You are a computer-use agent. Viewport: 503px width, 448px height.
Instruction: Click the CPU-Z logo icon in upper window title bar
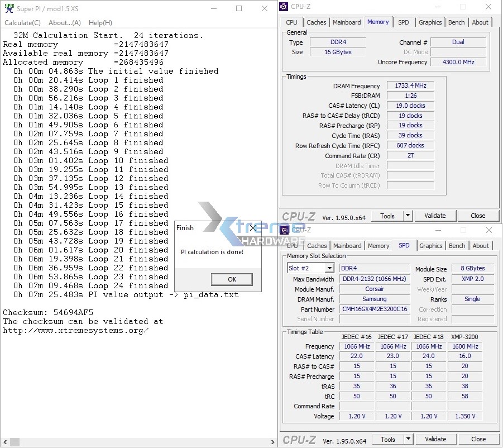tap(284, 7)
